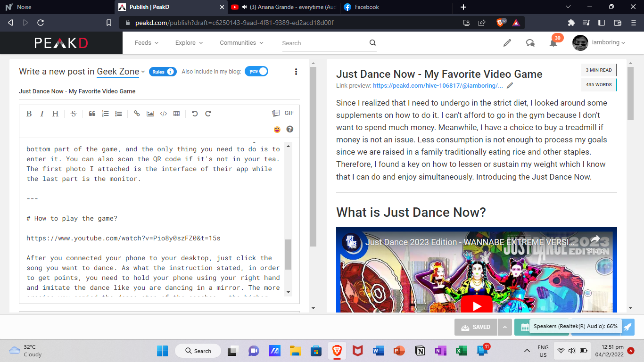Open a new browser tab
The image size is (644, 362).
(x=463, y=7)
